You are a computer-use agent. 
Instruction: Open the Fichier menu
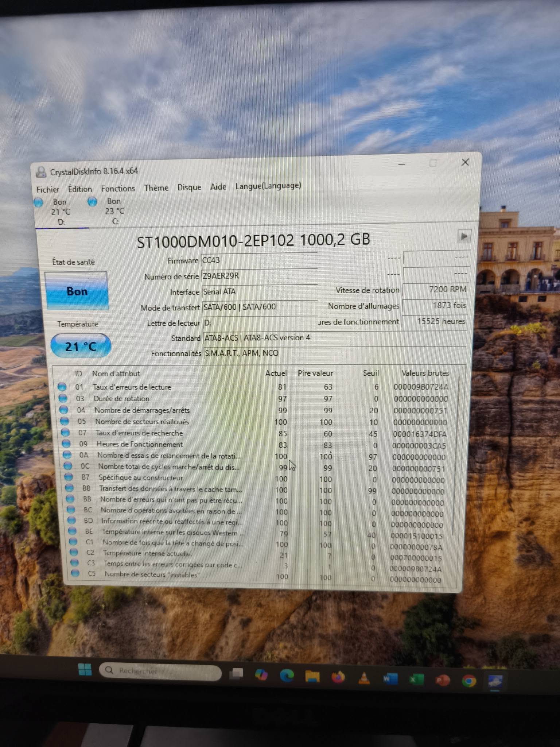(x=48, y=189)
